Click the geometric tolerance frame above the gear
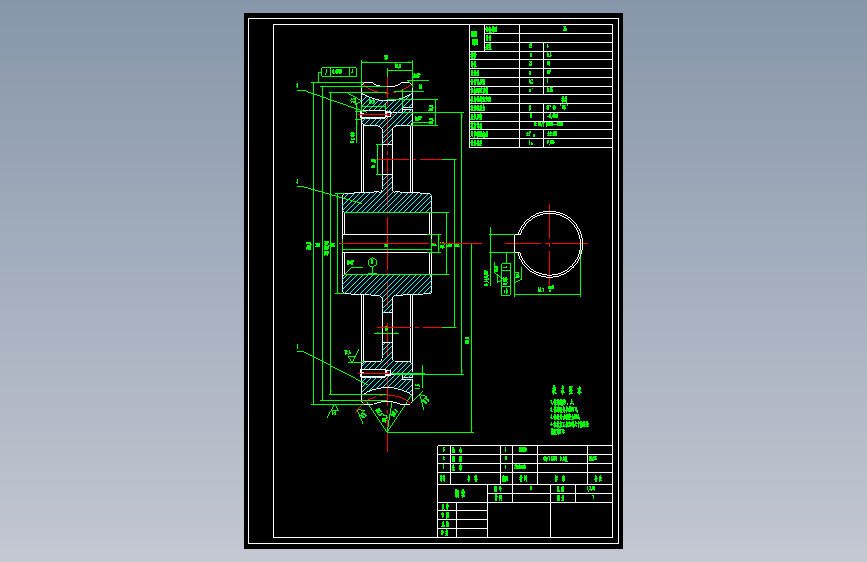867x562 pixels. click(338, 72)
